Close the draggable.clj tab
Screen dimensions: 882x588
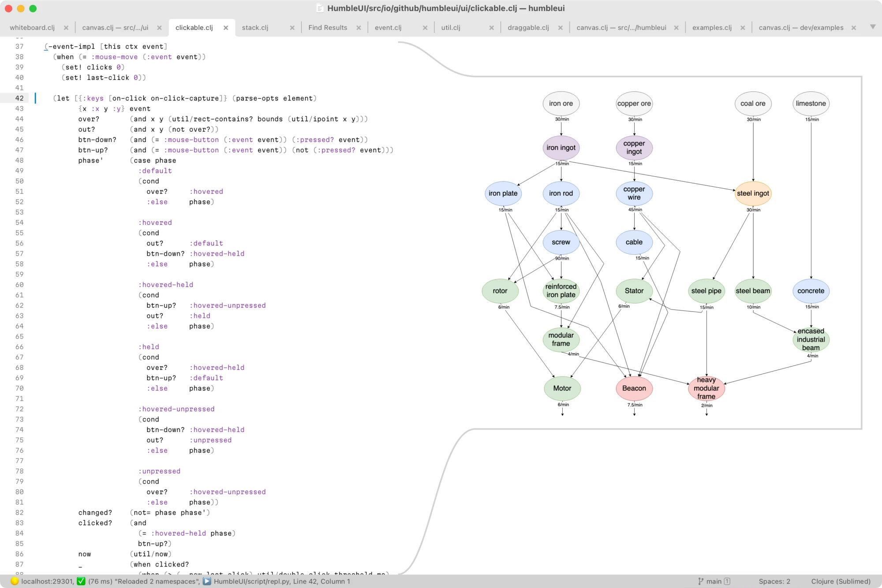(x=561, y=28)
